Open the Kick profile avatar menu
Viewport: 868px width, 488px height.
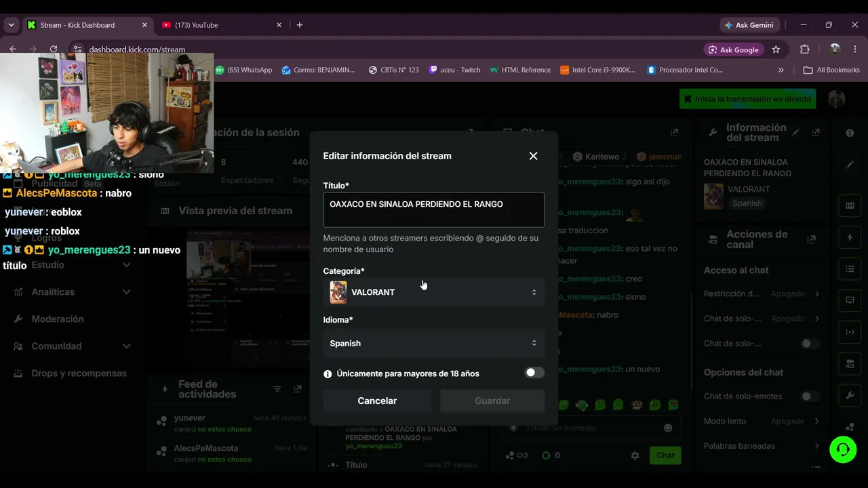[837, 99]
